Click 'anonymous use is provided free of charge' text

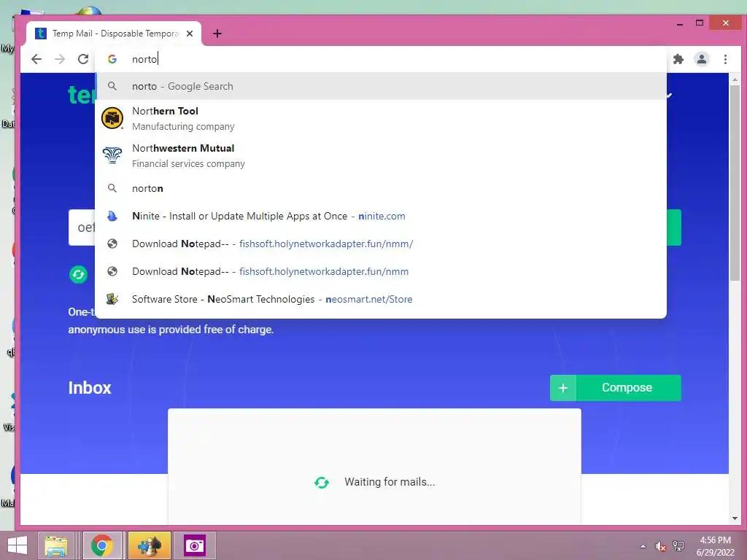(x=171, y=330)
